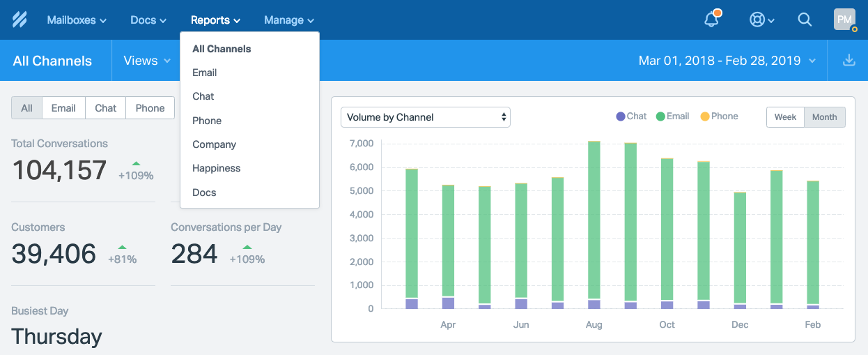Switch chart to Week view
This screenshot has width=868, height=355.
click(x=785, y=117)
